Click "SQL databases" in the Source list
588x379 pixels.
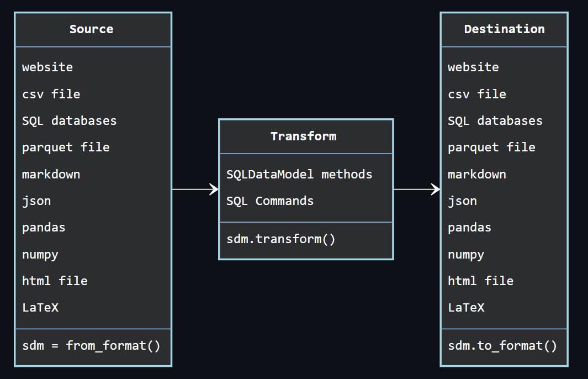point(69,120)
